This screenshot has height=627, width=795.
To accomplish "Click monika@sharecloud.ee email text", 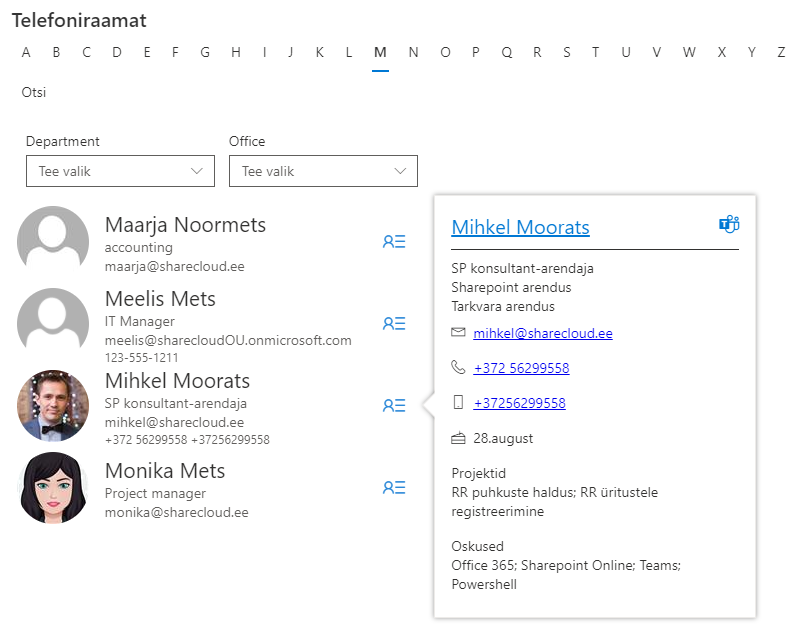I will tap(176, 512).
